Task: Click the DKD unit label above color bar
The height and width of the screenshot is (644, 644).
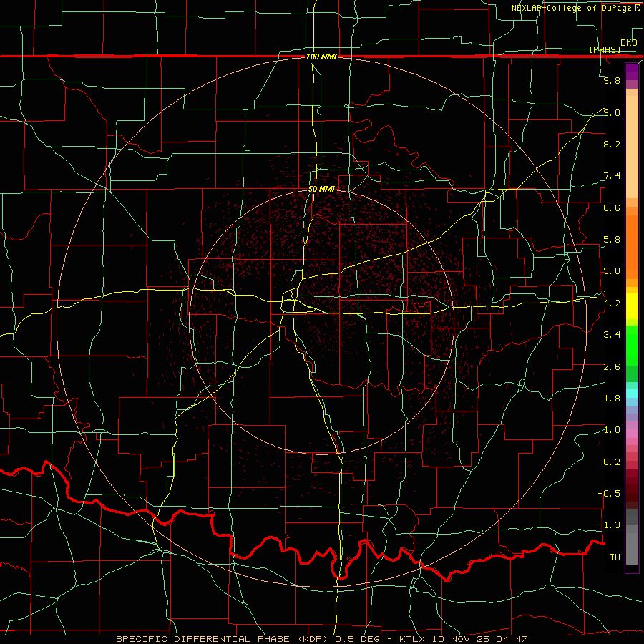Action: [629, 43]
